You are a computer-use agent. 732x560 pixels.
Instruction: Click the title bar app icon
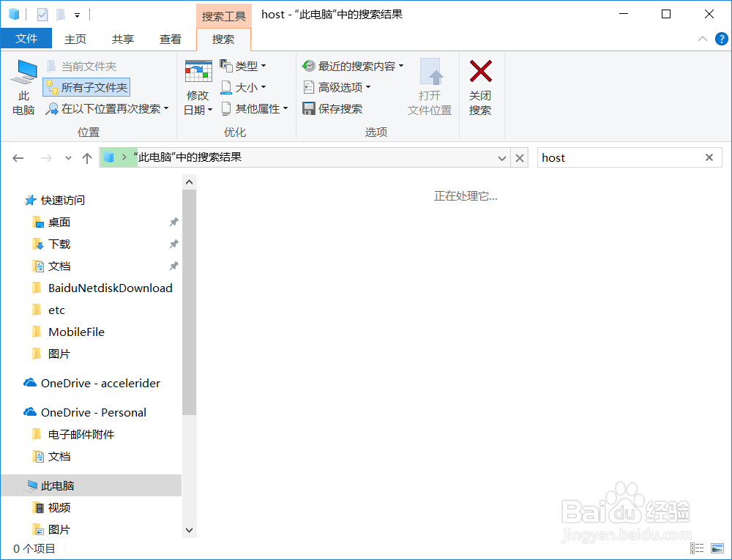(x=14, y=15)
